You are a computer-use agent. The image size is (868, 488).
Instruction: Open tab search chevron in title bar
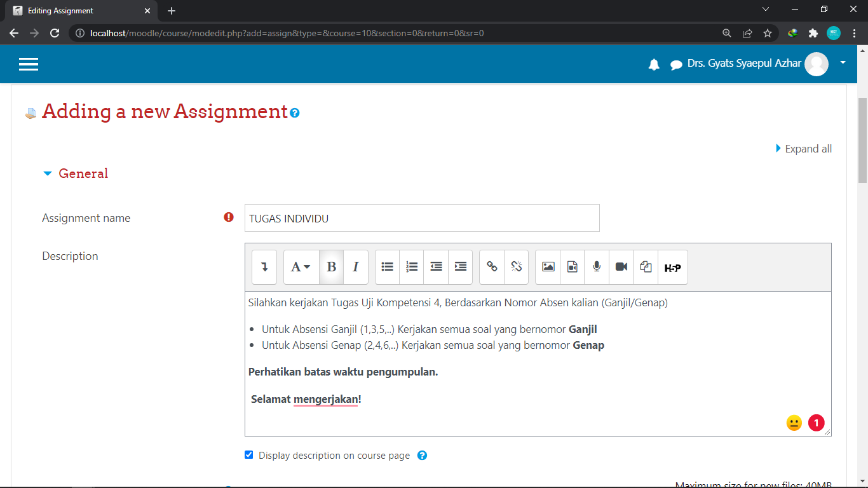point(766,10)
